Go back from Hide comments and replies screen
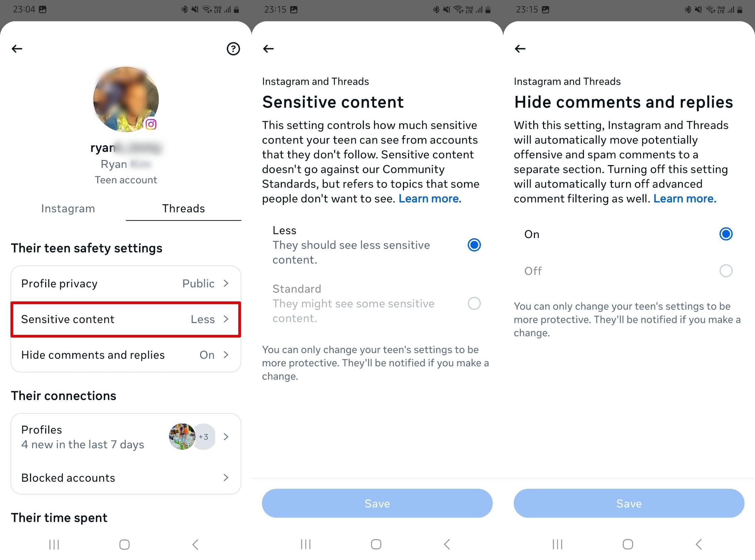This screenshot has height=560, width=755. tap(520, 49)
